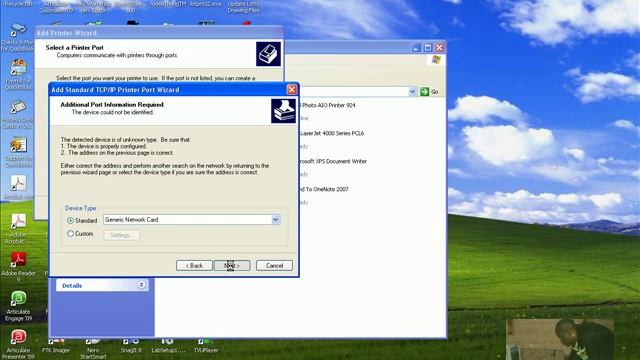This screenshot has height=360, width=640.
Task: Click SnagIt 8 desktop shortcut label
Action: [x=131, y=350]
